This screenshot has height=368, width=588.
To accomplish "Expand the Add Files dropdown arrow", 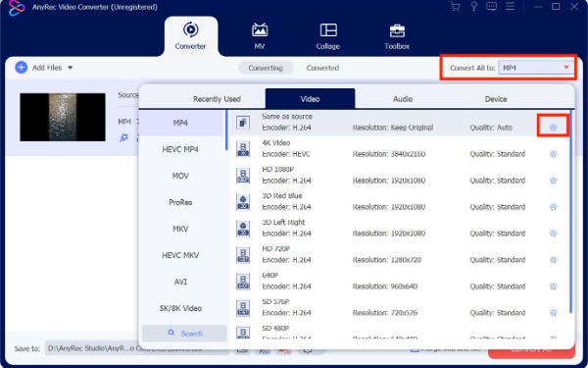I will coord(71,68).
